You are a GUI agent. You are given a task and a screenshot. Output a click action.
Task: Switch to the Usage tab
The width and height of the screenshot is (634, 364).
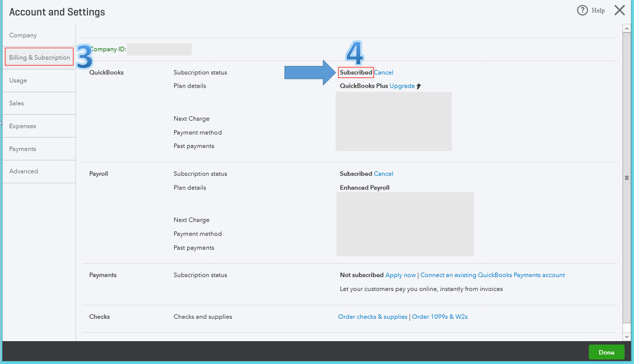point(18,81)
